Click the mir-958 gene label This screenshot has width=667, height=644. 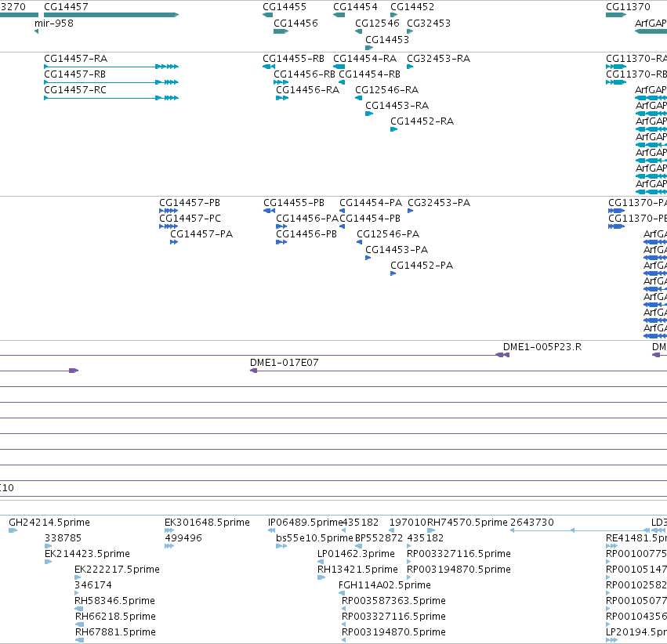pyautogui.click(x=54, y=23)
